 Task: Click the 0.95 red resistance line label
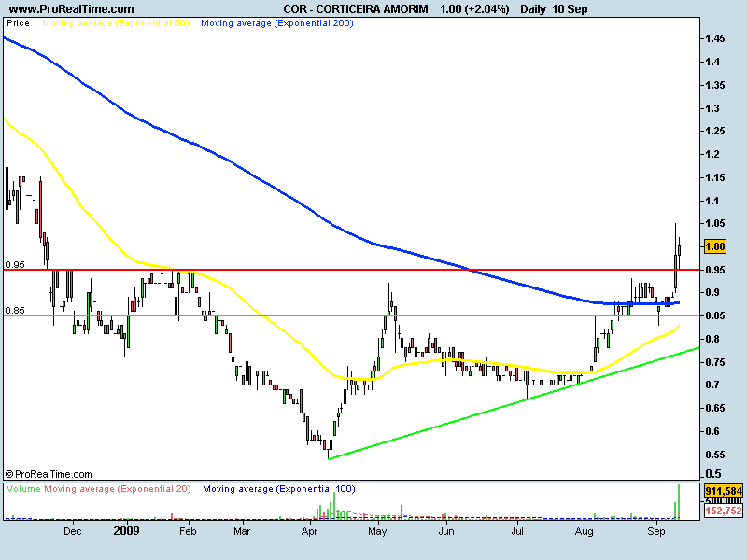(15, 265)
